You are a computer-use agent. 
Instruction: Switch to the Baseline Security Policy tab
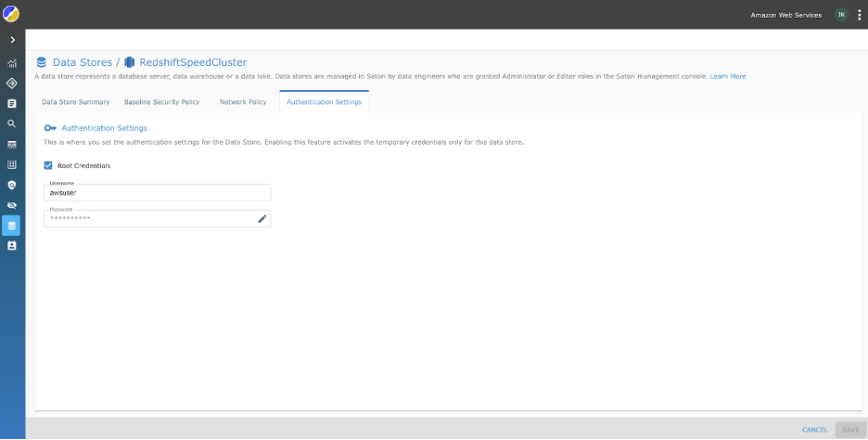click(x=161, y=102)
